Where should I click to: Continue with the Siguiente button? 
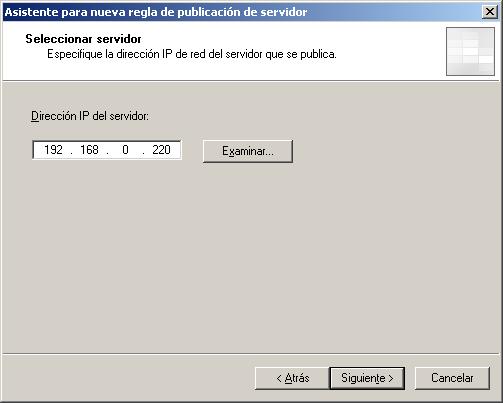[367, 378]
